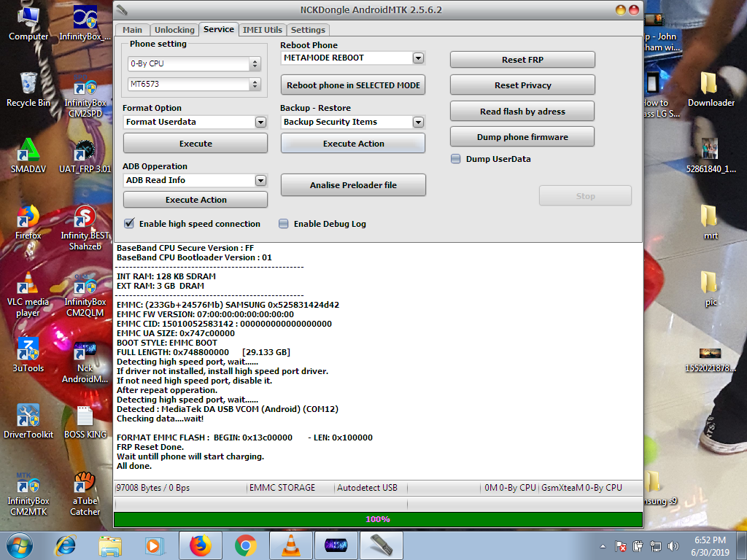
Task: Click Execute Action under Backup - Restore
Action: 353,144
